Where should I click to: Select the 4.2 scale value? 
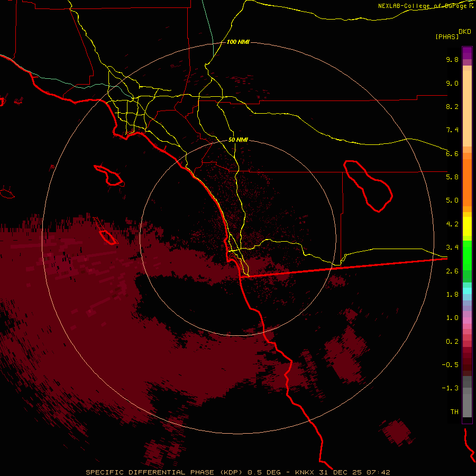click(452, 224)
